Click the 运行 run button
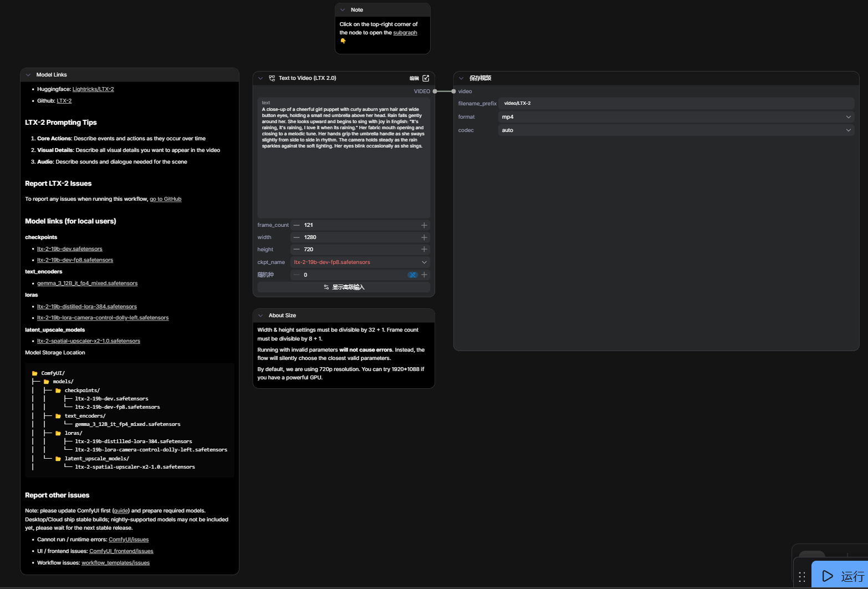This screenshot has width=868, height=589. 840,576
